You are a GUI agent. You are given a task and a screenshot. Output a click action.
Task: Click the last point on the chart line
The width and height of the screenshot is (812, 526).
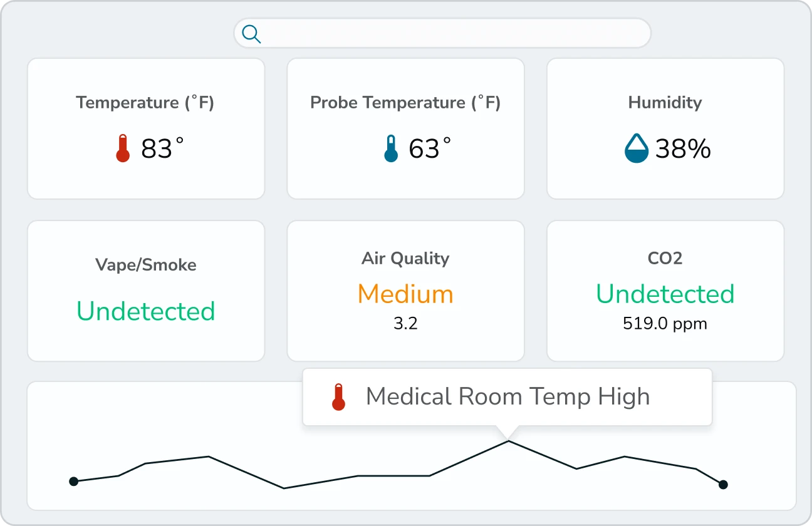[723, 484]
